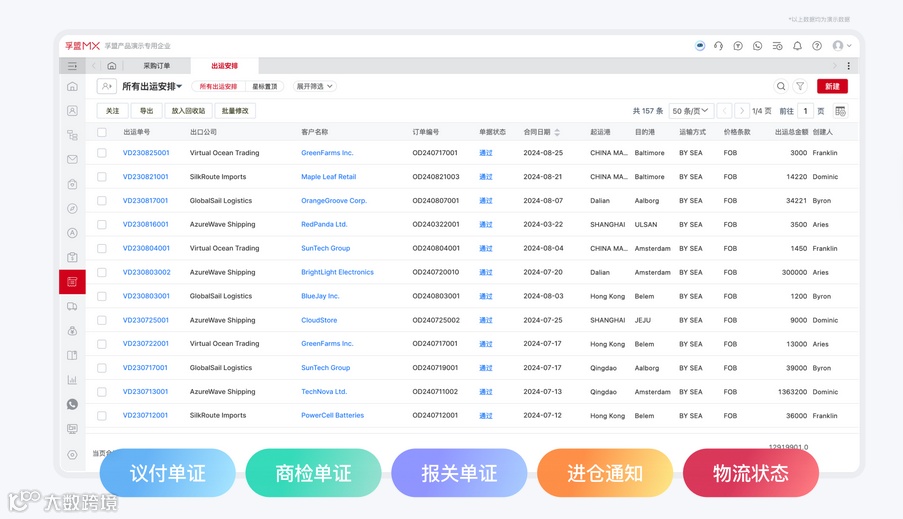Open customer link Maple Leaf Retail
Viewport: 903px width, 519px height.
328,177
